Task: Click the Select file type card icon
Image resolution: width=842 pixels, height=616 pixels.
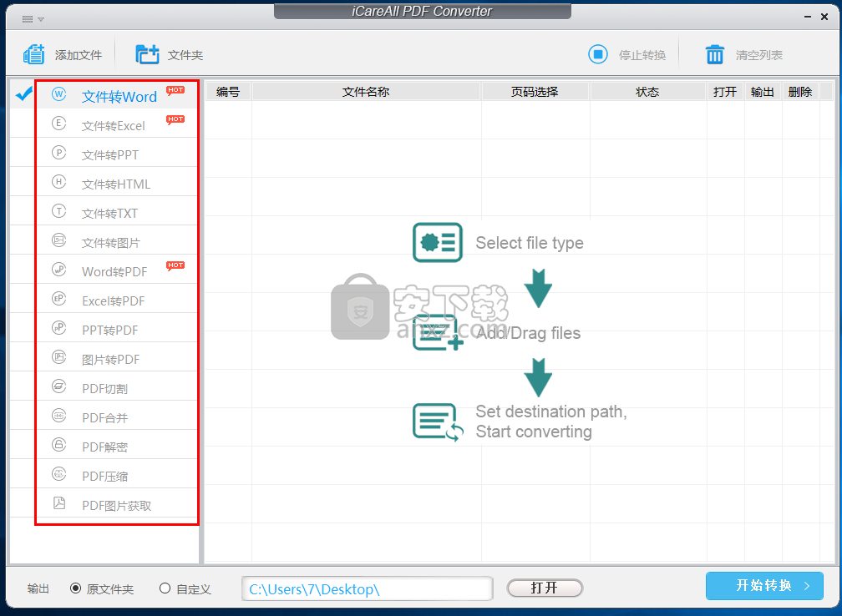Action: (x=438, y=243)
